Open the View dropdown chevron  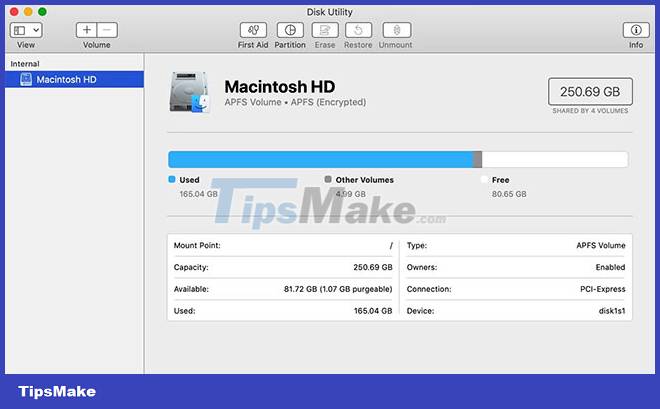click(x=36, y=30)
